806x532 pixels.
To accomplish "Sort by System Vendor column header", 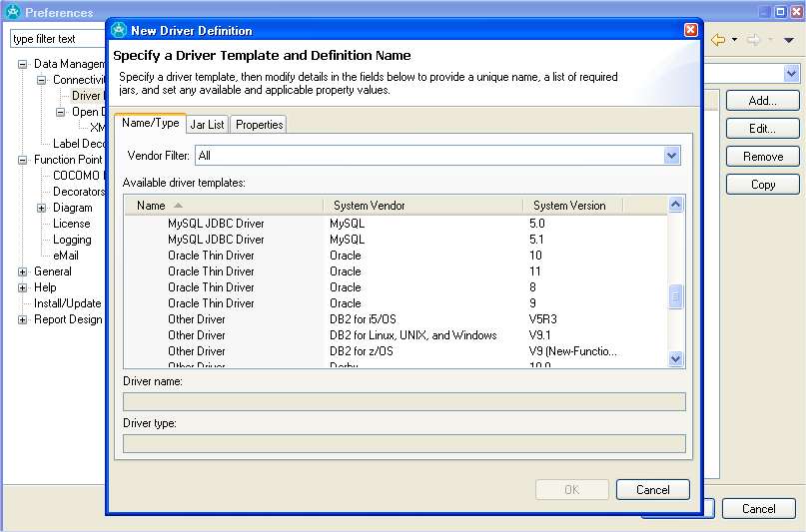I will coord(423,206).
